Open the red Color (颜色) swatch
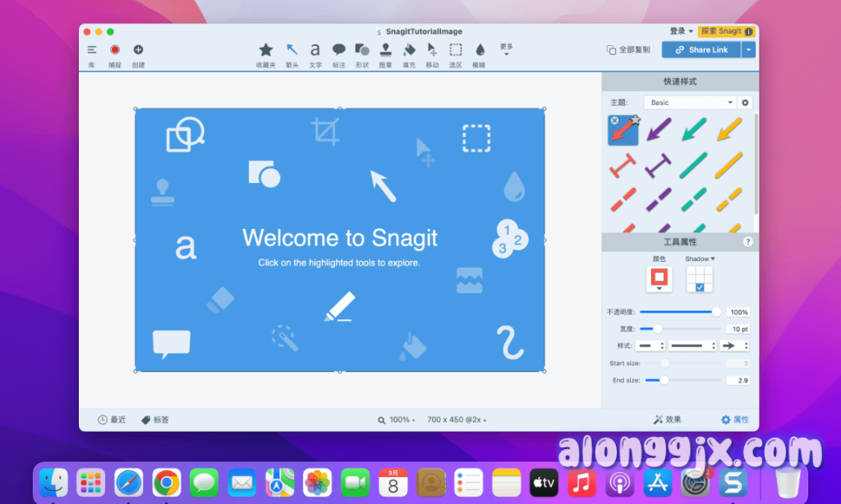 [x=659, y=277]
